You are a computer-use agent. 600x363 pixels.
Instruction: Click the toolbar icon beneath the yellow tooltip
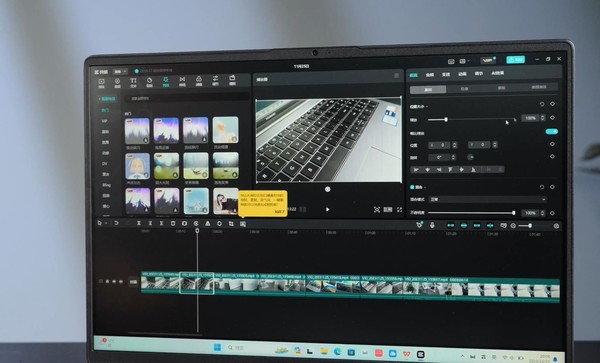(x=243, y=224)
